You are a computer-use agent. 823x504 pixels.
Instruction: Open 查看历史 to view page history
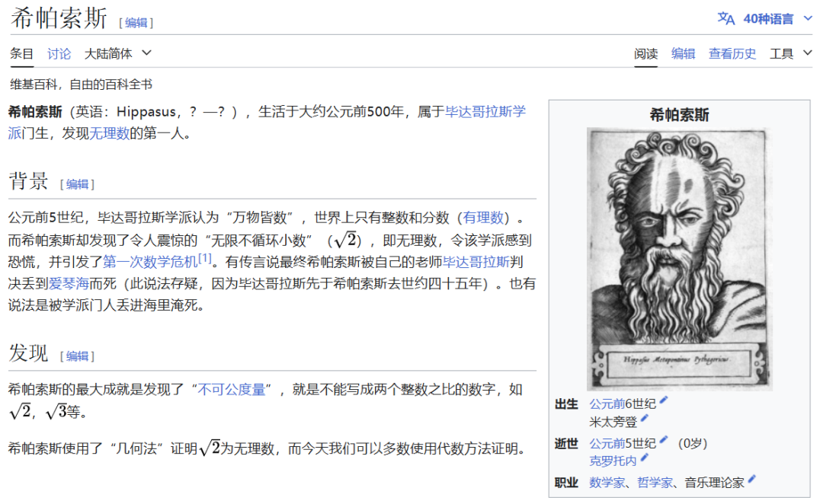[732, 53]
